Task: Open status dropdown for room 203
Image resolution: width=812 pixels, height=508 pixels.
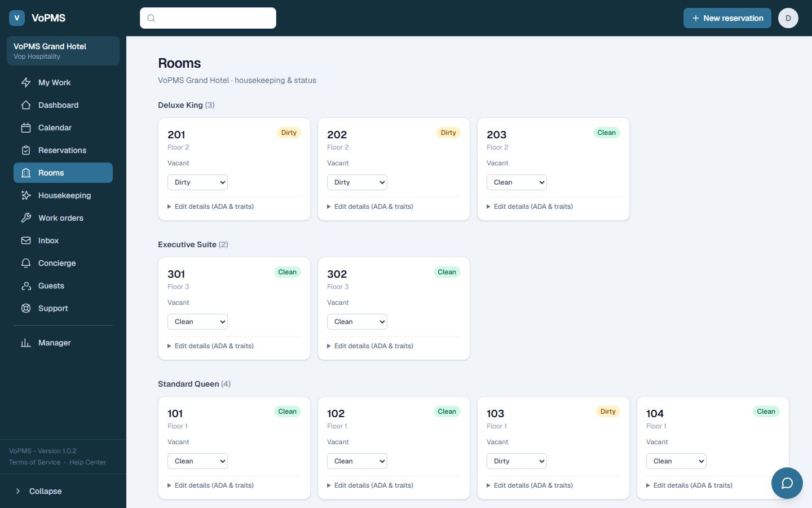Action: [x=517, y=182]
